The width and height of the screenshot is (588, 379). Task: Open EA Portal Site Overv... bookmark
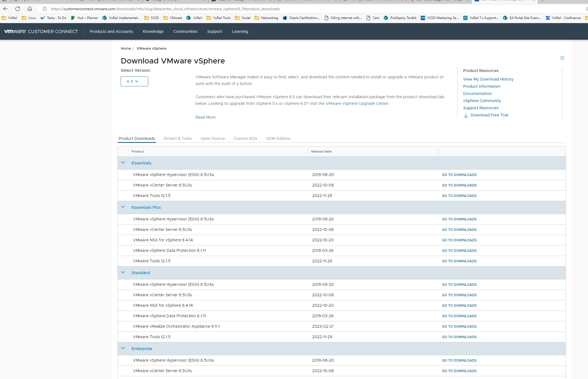[x=522, y=18]
